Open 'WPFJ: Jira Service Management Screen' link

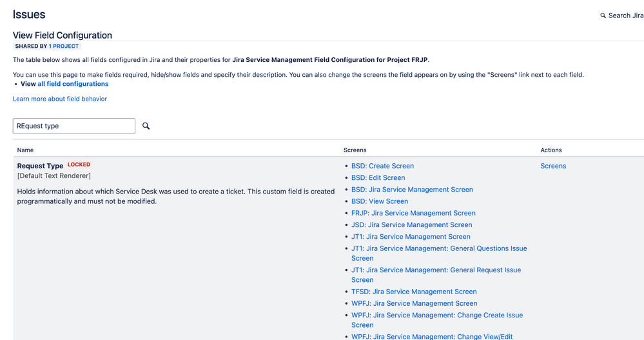point(414,303)
